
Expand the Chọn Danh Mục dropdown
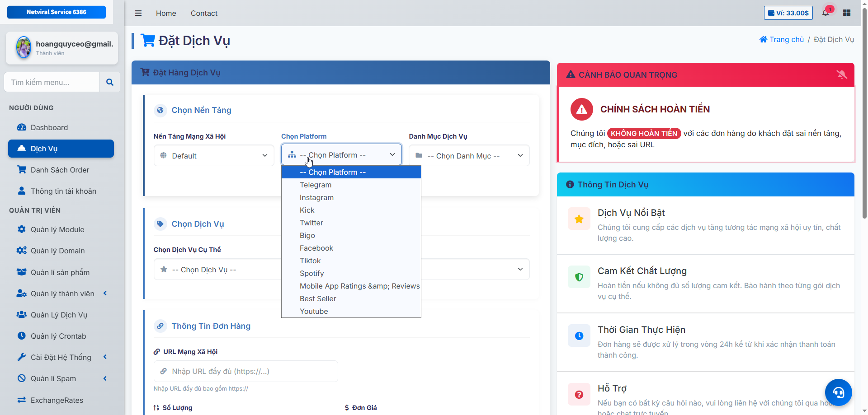469,156
